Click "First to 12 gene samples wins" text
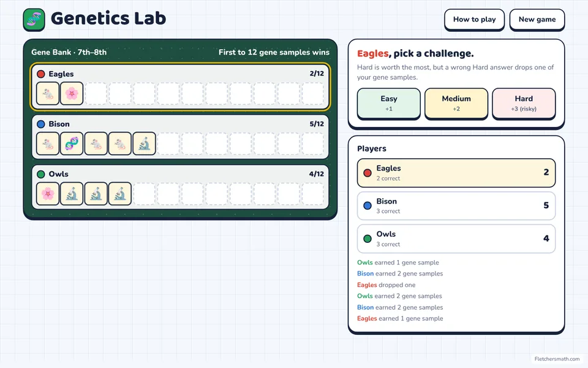Viewport: 588px width, 368px height. [274, 52]
